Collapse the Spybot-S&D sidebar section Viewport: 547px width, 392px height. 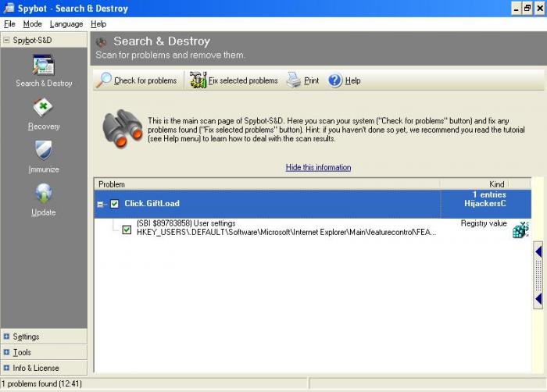pos(6,40)
